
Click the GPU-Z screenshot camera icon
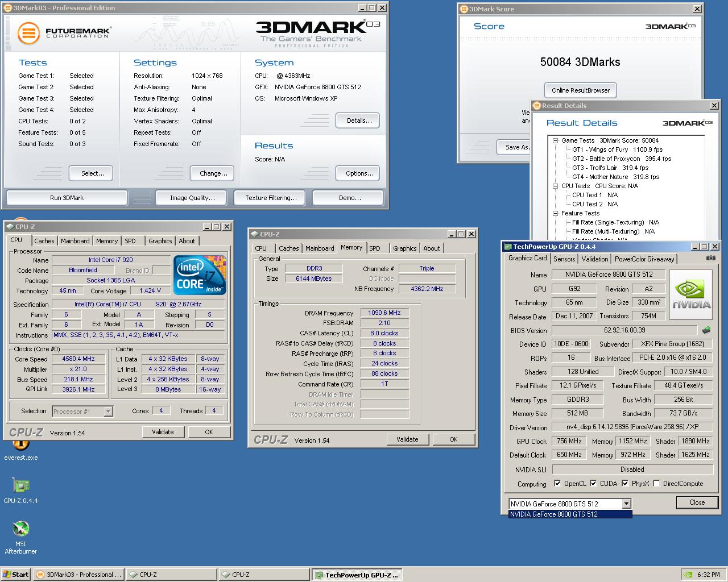coord(710,258)
